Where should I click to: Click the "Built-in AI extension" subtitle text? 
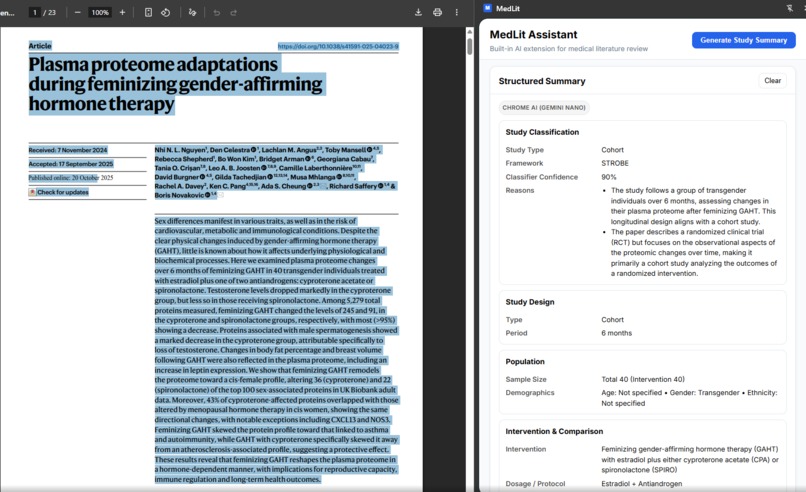click(x=569, y=49)
